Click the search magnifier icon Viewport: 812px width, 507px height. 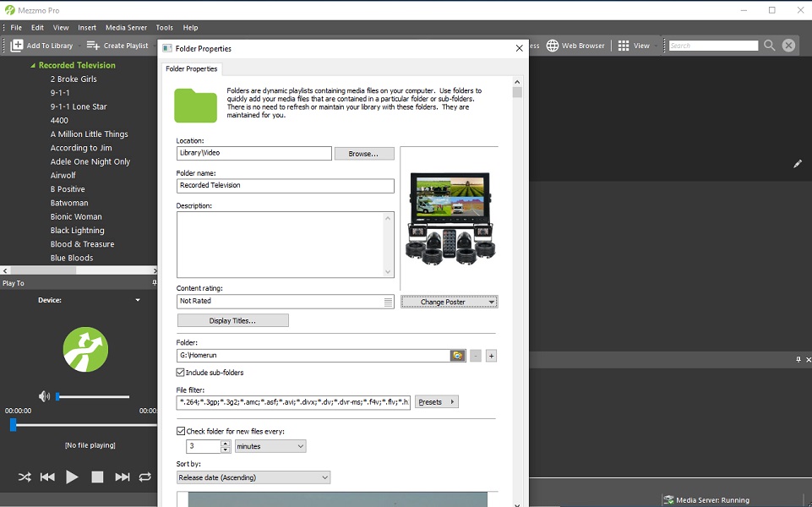point(770,46)
